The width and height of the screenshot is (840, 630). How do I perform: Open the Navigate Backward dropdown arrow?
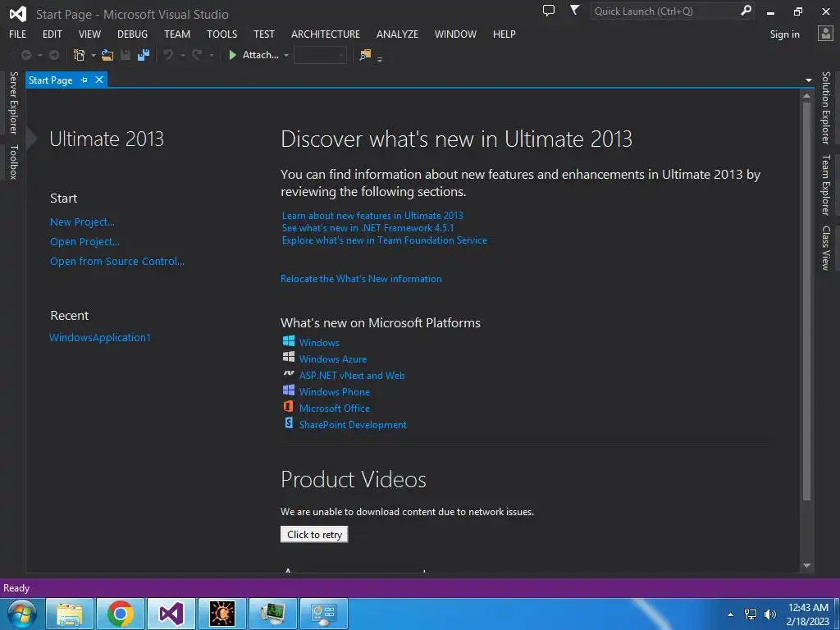40,55
